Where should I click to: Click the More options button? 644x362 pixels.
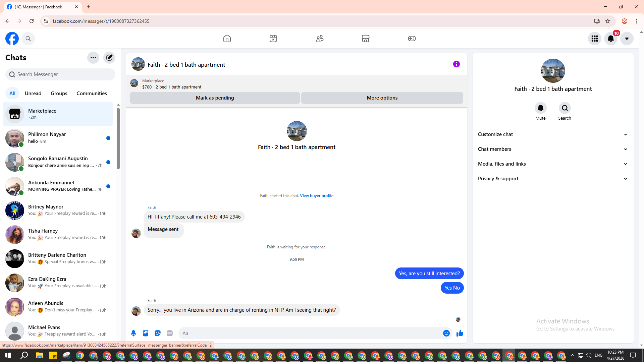(382, 98)
